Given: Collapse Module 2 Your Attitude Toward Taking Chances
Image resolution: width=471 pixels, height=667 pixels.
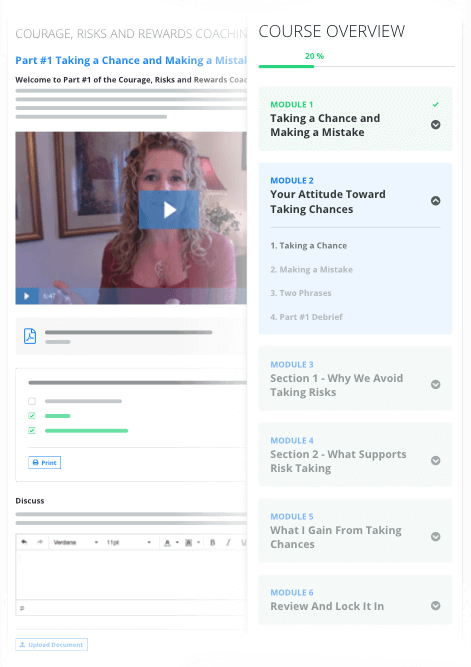Looking at the screenshot, I should click(436, 201).
